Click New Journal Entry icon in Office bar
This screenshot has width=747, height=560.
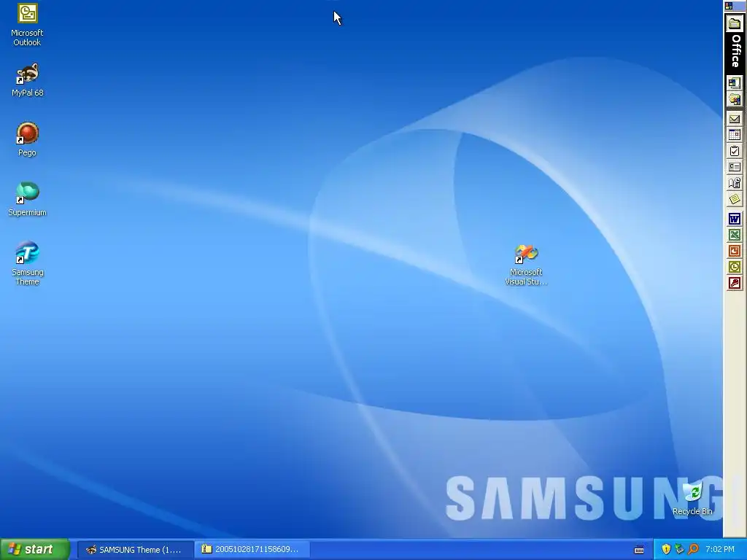pos(735,183)
